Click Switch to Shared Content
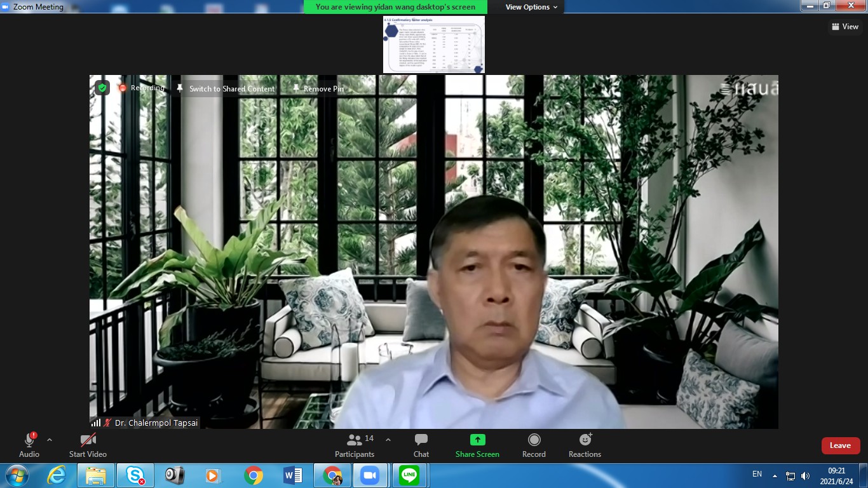Screen dimensions: 868x488 (x=226, y=89)
